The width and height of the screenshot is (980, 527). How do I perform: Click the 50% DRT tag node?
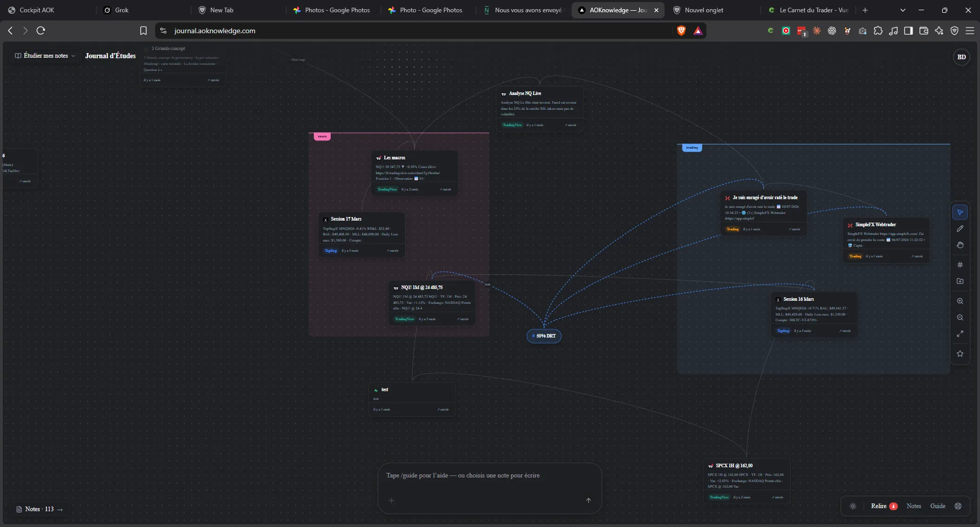(544, 336)
